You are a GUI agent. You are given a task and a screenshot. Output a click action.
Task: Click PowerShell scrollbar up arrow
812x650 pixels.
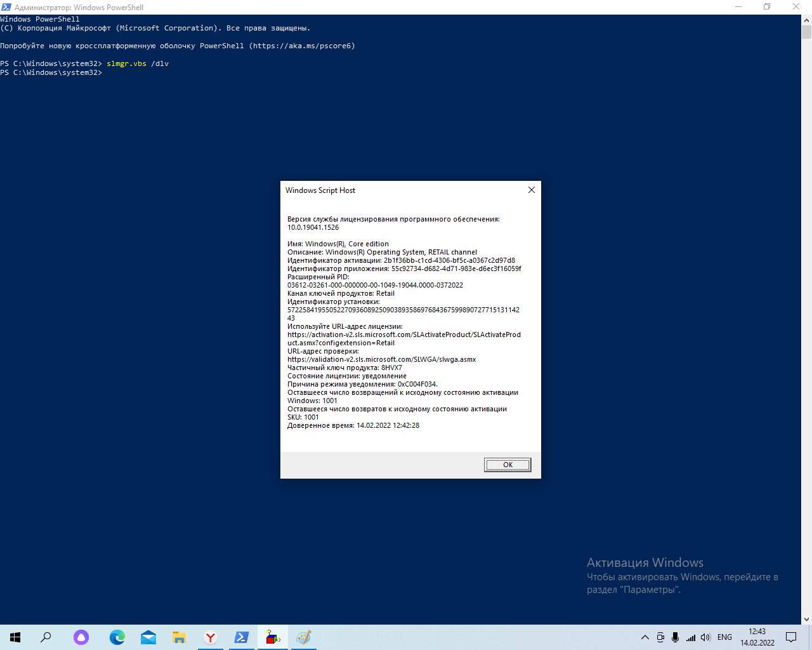coord(806,20)
